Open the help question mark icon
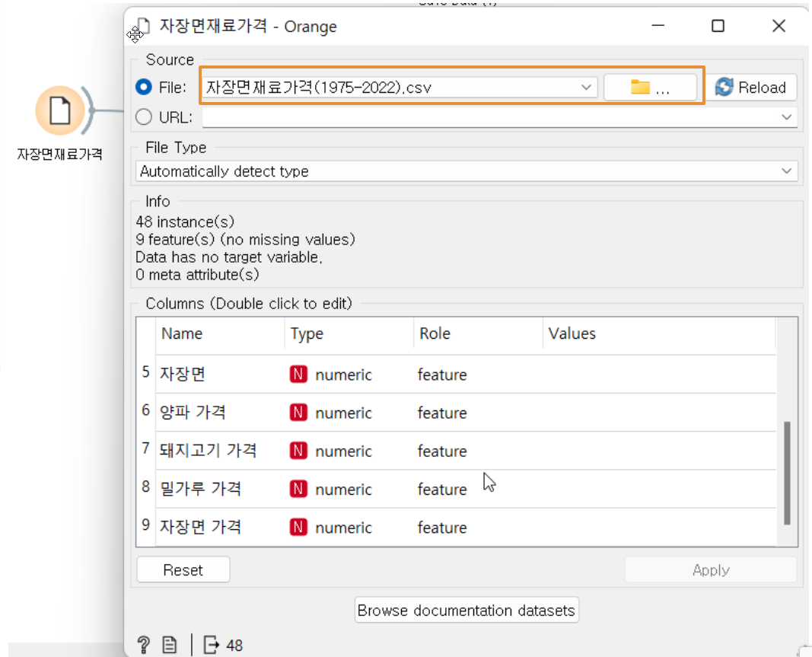This screenshot has width=812, height=657. [x=143, y=645]
